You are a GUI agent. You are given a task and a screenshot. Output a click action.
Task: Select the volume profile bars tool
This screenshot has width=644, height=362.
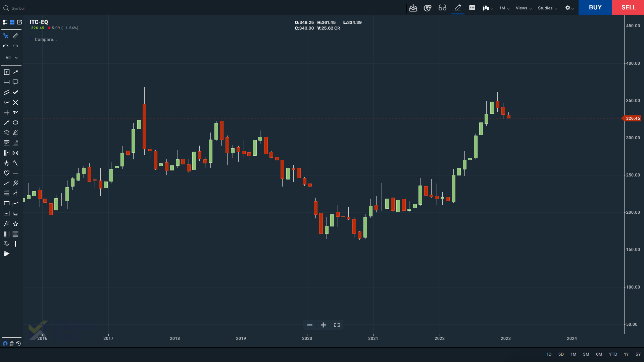click(x=6, y=254)
